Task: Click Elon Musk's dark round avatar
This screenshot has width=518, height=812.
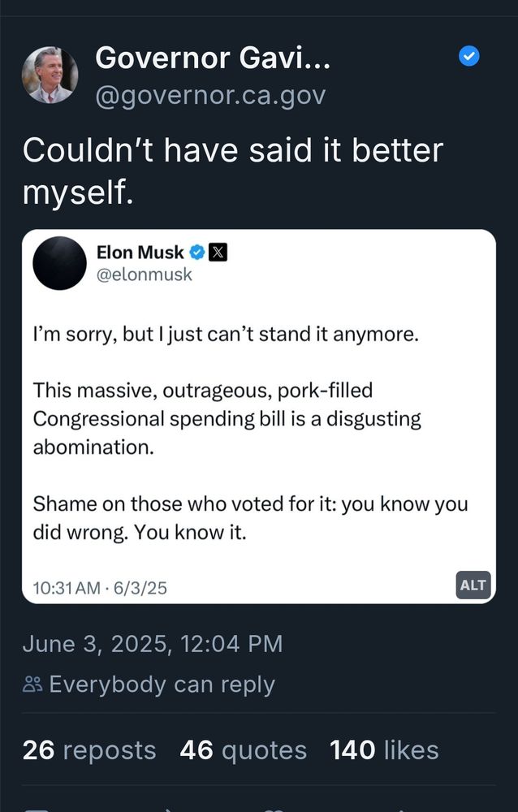Action: (x=59, y=263)
